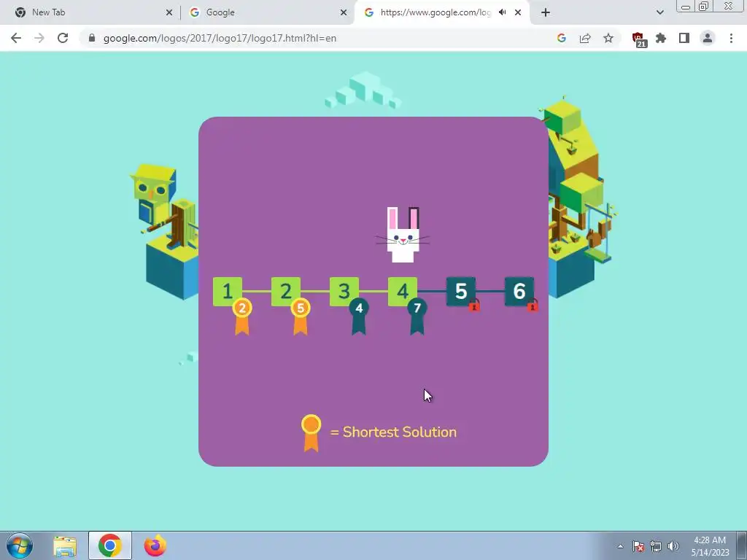Toggle the browser side panel
The image size is (747, 560).
684,38
